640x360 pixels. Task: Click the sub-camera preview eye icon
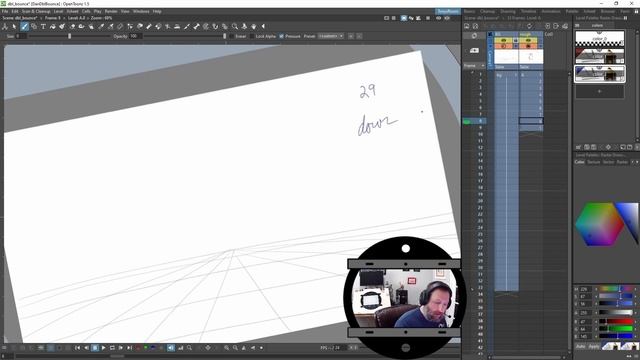tap(447, 18)
